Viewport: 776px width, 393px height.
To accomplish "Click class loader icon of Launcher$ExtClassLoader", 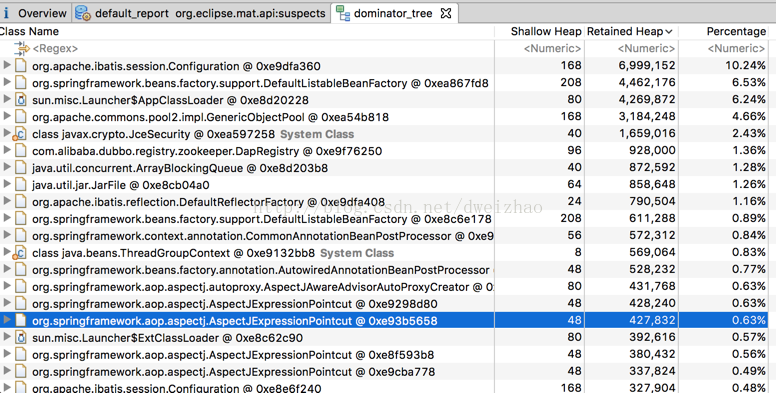I will [x=20, y=338].
